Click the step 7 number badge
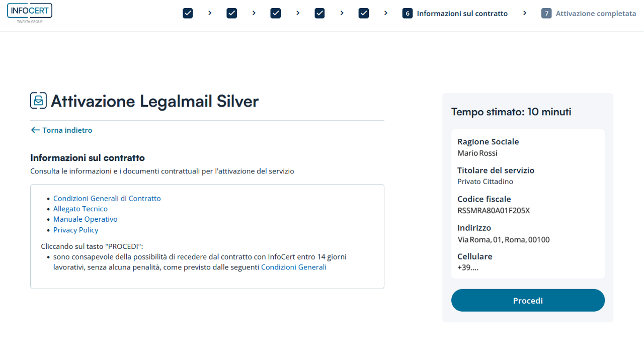This screenshot has height=360, width=644. coord(546,14)
